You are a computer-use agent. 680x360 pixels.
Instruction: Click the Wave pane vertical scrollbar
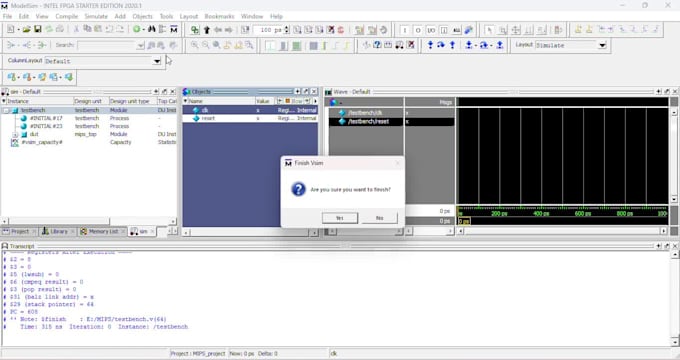tap(674, 156)
